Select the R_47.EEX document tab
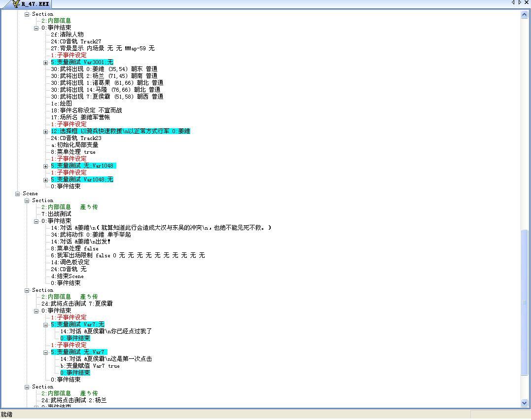This screenshot has width=531, height=420. click(x=30, y=4)
